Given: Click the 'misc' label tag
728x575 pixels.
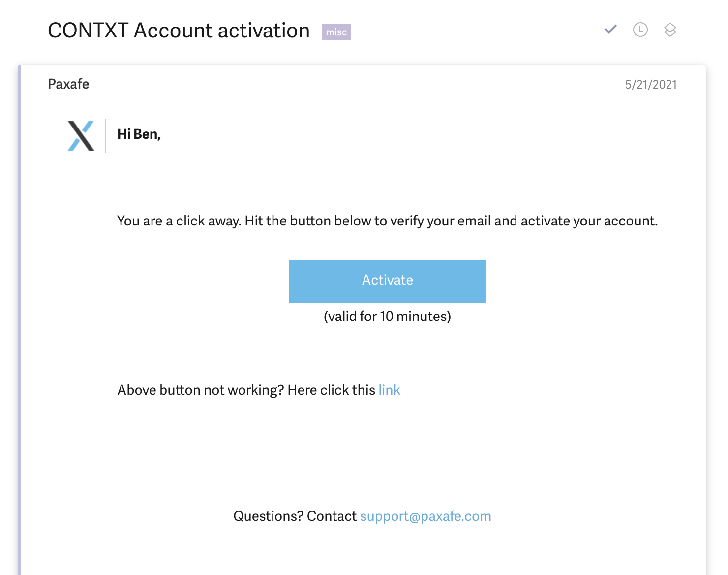Looking at the screenshot, I should [336, 32].
